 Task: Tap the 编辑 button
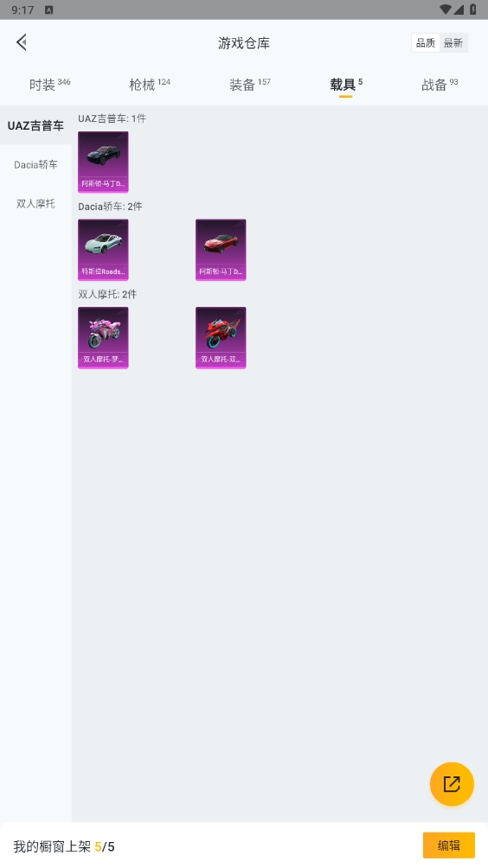coord(449,846)
